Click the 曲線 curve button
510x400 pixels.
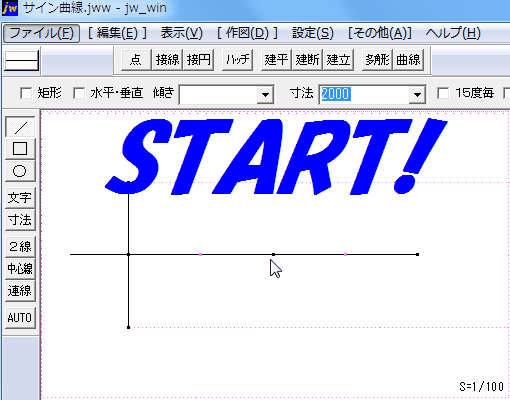(x=408, y=60)
